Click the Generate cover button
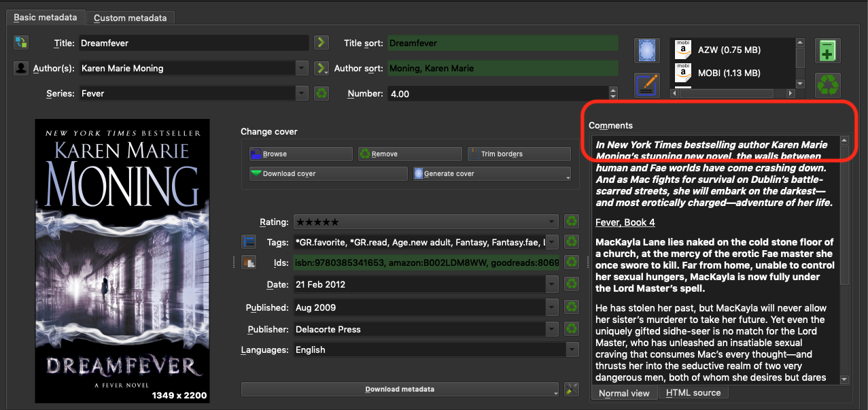The width and height of the screenshot is (868, 410). coord(492,174)
